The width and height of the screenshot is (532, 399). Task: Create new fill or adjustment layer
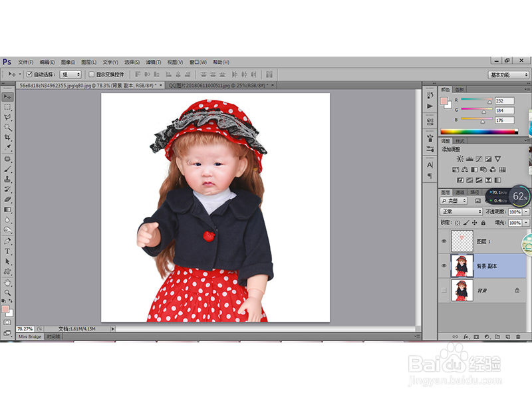[x=487, y=336]
